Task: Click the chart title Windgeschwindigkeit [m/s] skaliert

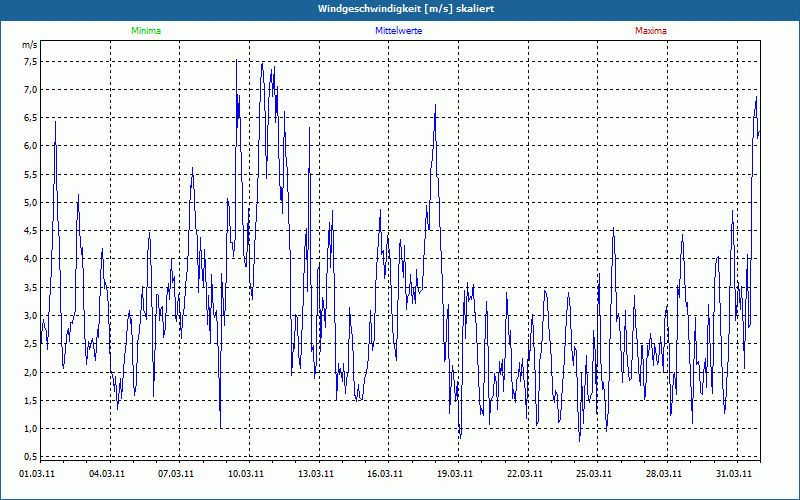Action: [406, 9]
